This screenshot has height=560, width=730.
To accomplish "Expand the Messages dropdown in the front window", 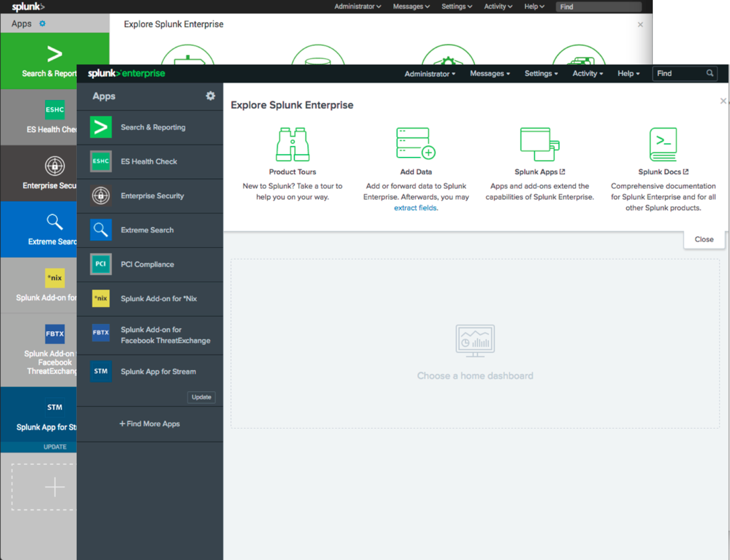I will (x=490, y=74).
